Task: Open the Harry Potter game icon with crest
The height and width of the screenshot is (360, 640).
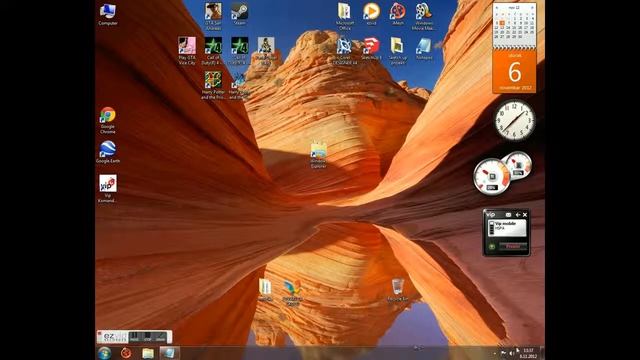Action: click(x=213, y=85)
